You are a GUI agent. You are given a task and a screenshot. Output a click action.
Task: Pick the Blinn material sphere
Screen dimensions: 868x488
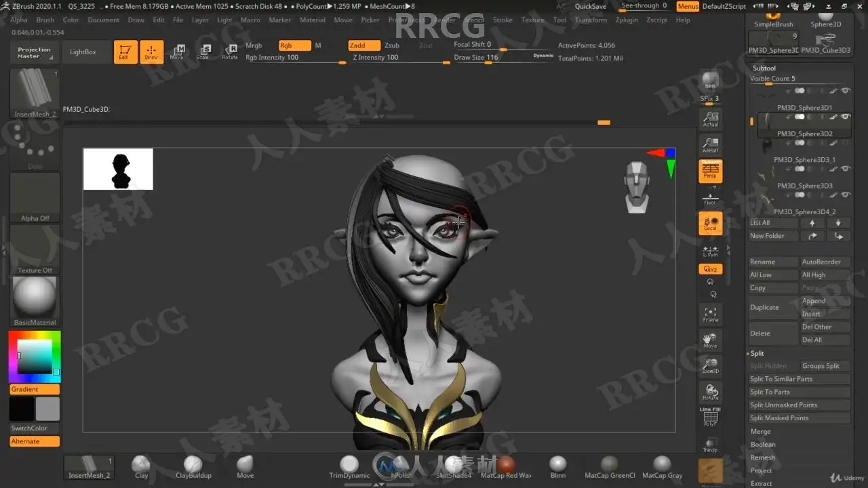557,467
